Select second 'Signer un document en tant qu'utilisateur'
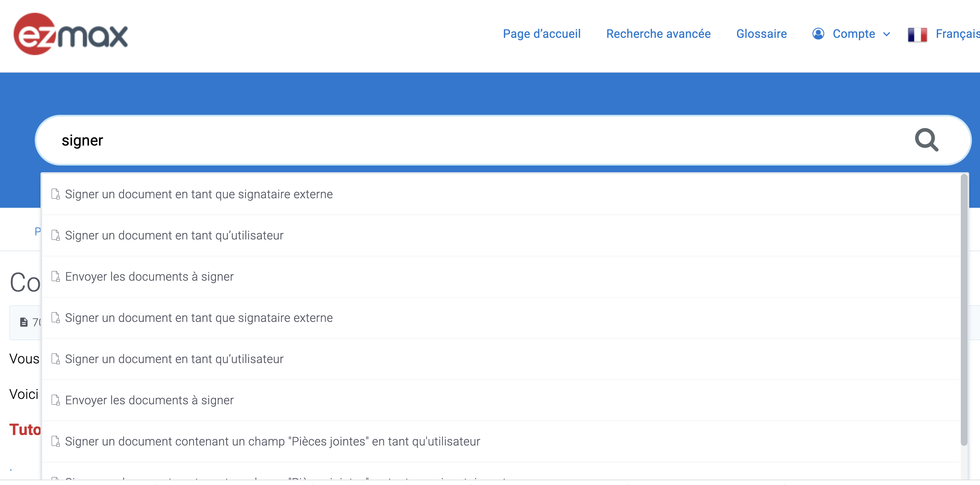 pyautogui.click(x=501, y=359)
